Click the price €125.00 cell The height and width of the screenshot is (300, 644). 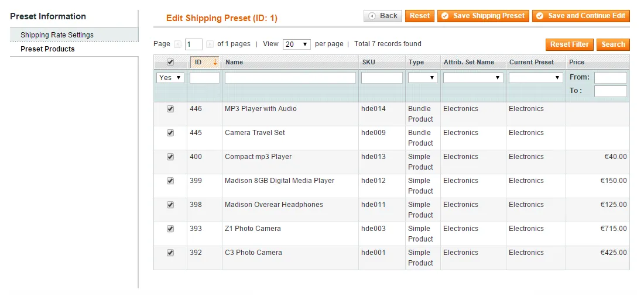[x=614, y=205]
